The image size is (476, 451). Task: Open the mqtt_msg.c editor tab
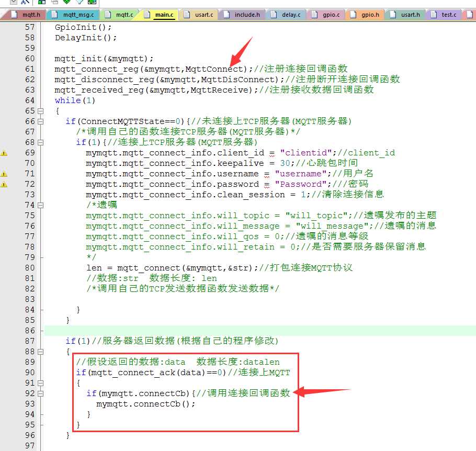(x=74, y=15)
